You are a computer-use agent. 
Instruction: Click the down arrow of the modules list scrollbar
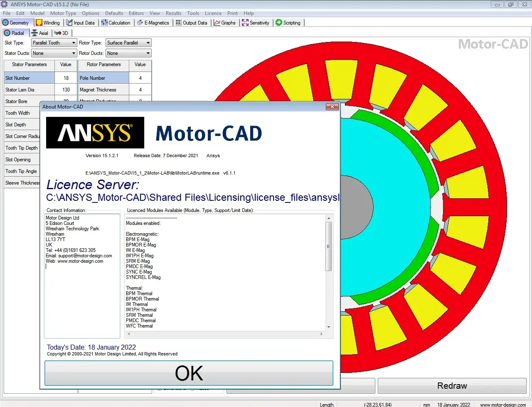(x=328, y=327)
